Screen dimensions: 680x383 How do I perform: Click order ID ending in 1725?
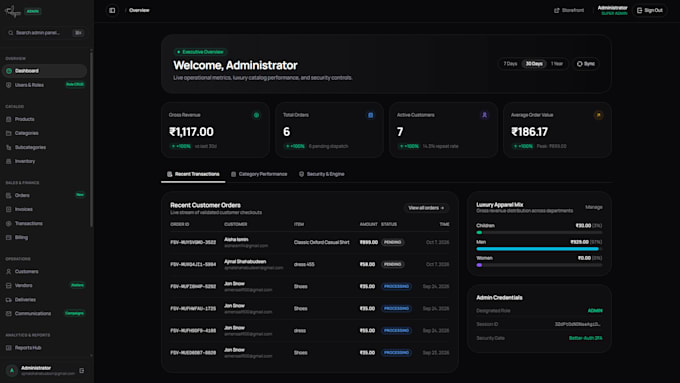193,309
